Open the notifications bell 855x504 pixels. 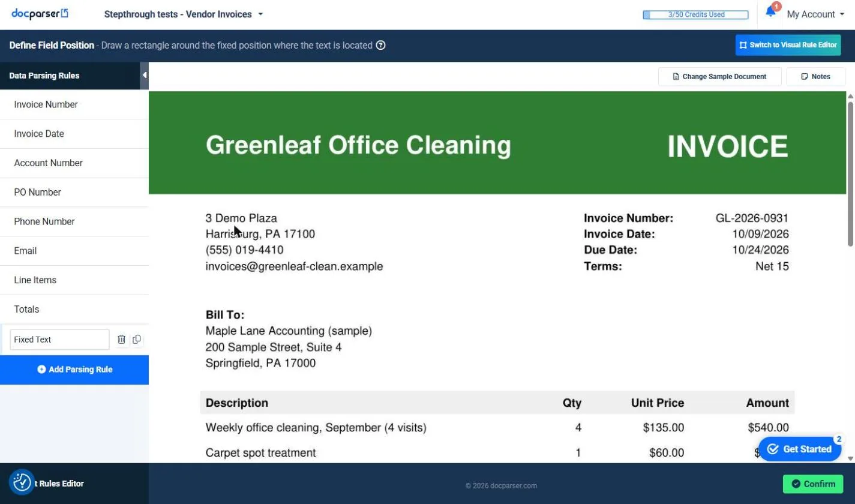click(x=771, y=12)
